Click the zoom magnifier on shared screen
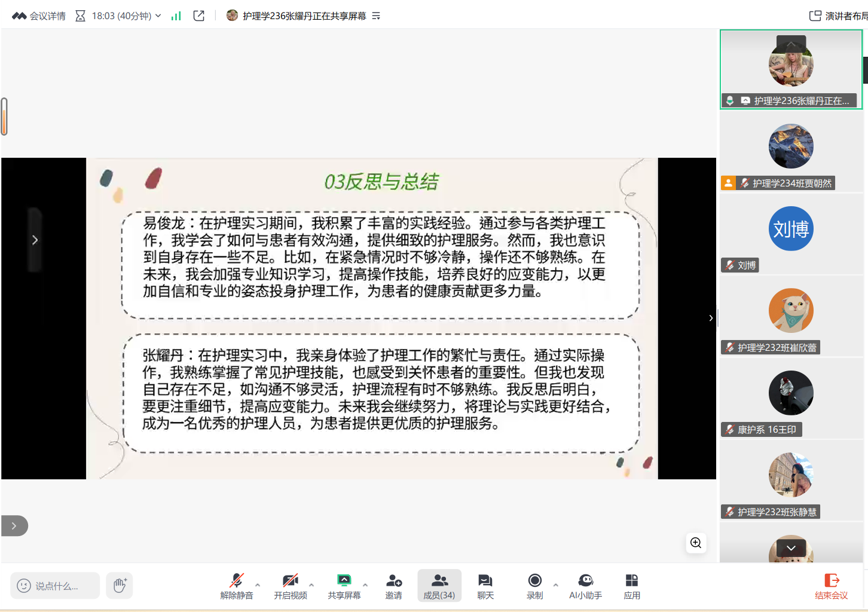The image size is (868, 612). point(696,543)
